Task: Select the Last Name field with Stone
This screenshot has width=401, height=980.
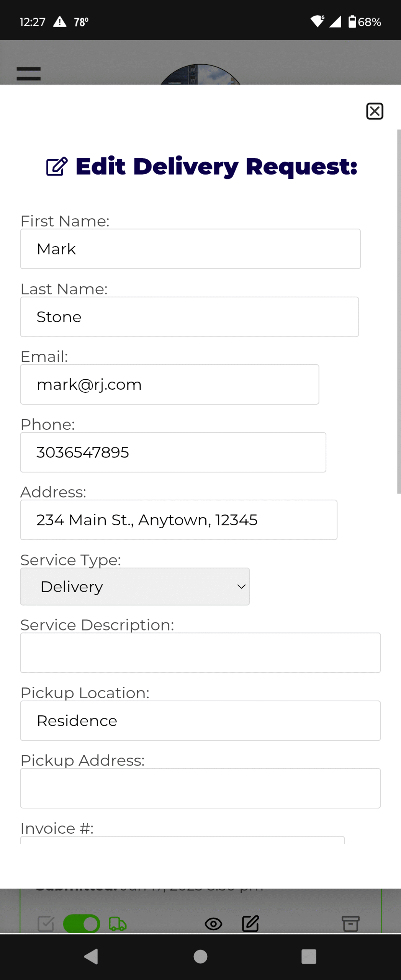Action: point(190,317)
